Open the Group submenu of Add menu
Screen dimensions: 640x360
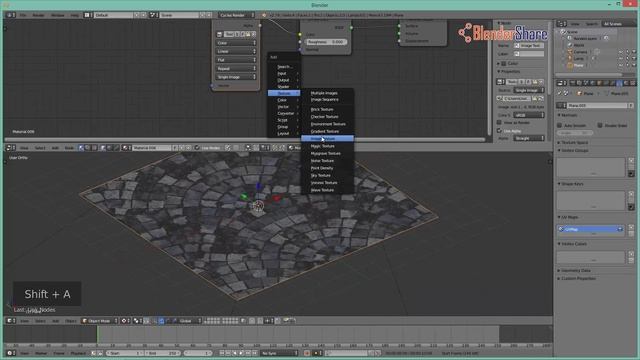[284, 127]
